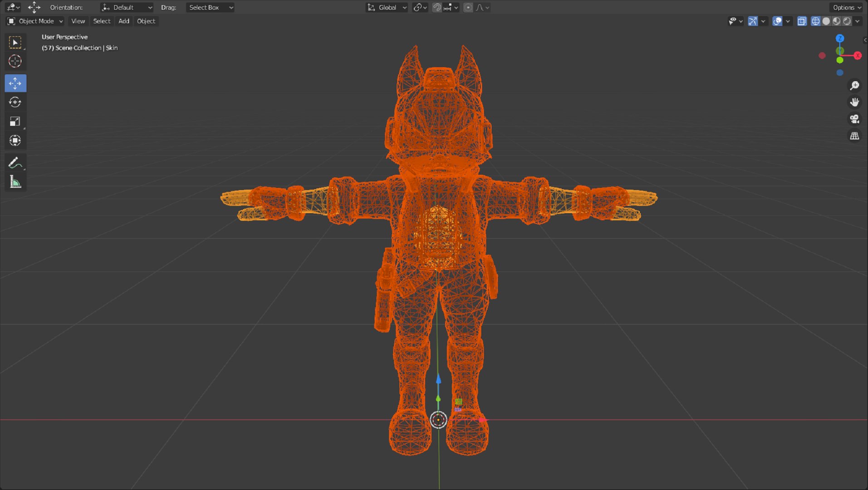This screenshot has width=868, height=490.
Task: Click the dim red negative X axis ball
Action: (822, 55)
